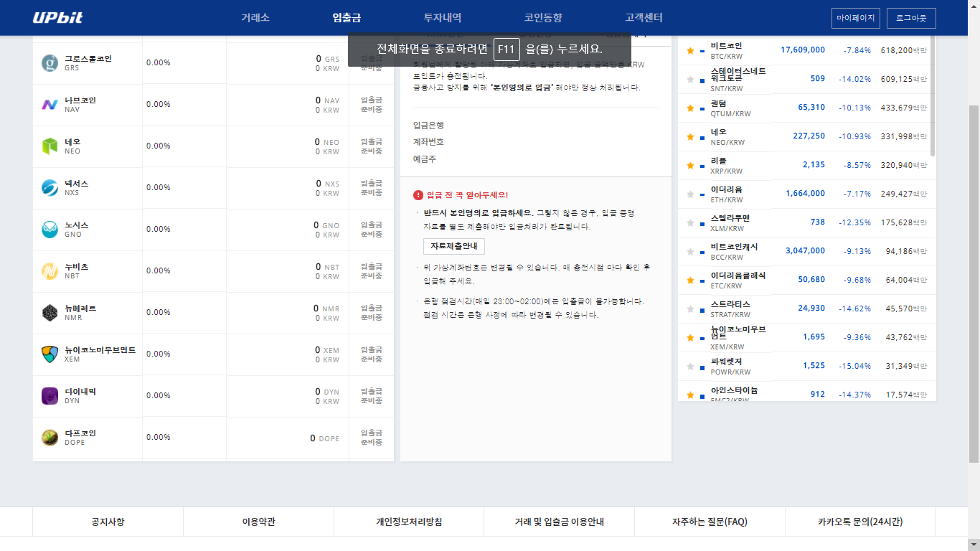This screenshot has height=551, width=980.
Task: Click the page's vertical scrollbar
Action: point(974,283)
